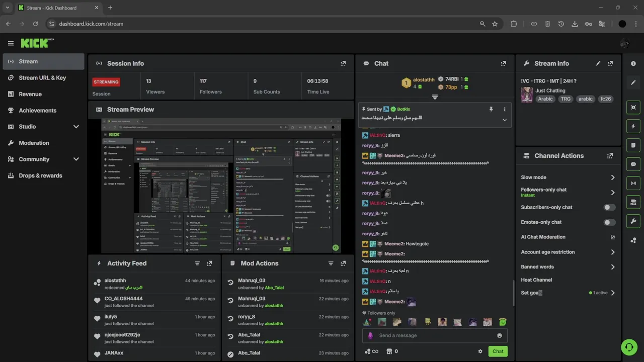The image size is (644, 362).
Task: Pop out the Session Info panel
Action: coord(343,63)
